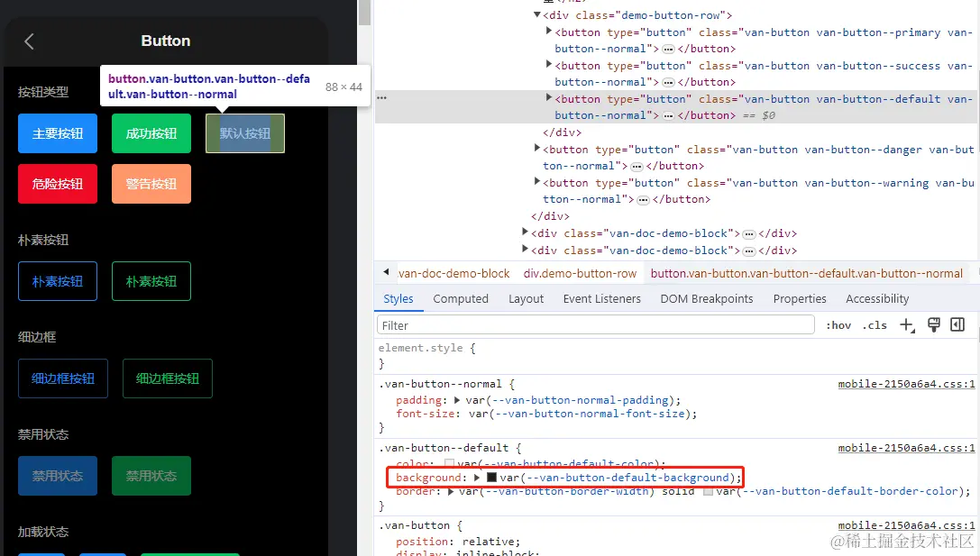Click the --van-button-normal-font-size variable
The width and height of the screenshot is (980, 556).
[x=590, y=414]
